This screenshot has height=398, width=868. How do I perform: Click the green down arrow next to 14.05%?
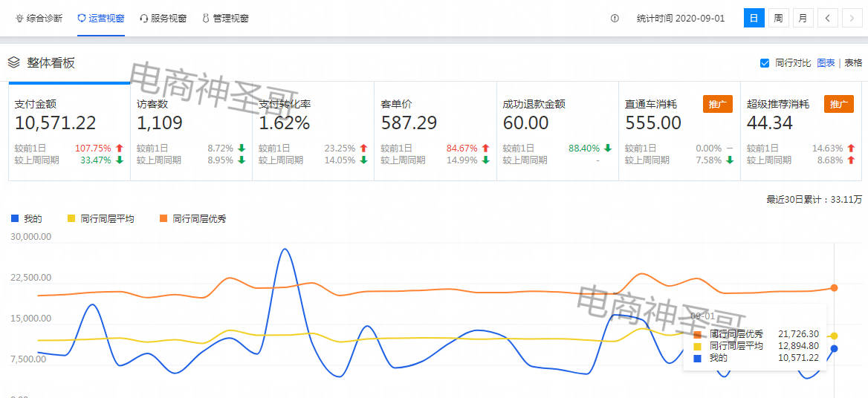point(363,160)
